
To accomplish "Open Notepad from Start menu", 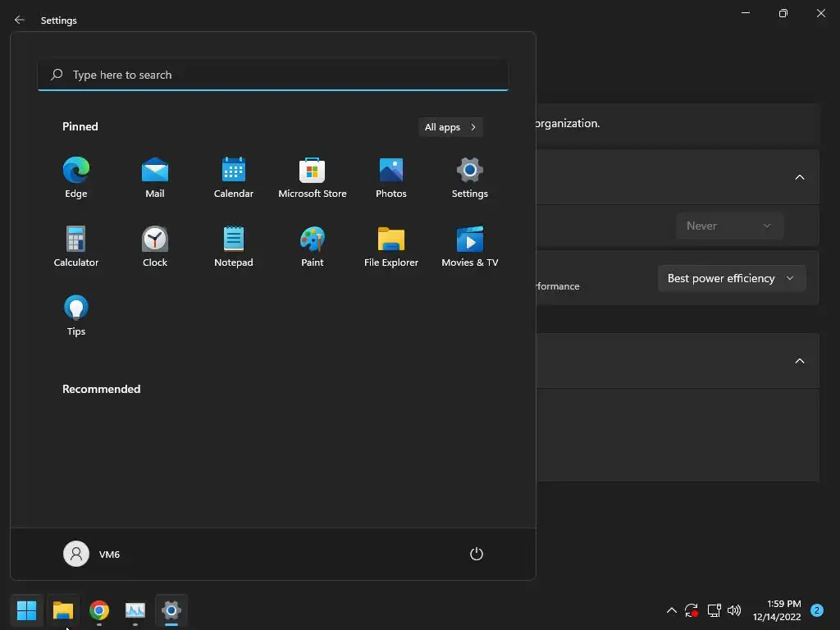I will [234, 246].
